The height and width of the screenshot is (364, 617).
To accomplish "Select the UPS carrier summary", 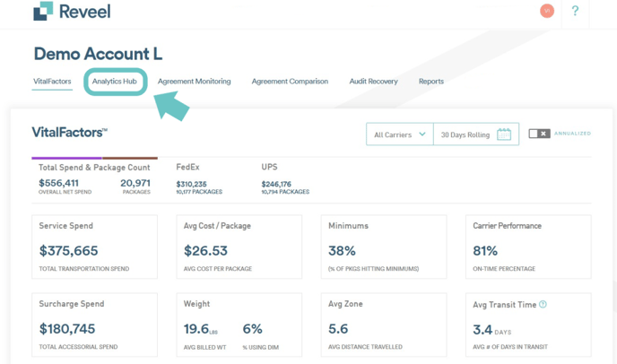I will point(285,179).
